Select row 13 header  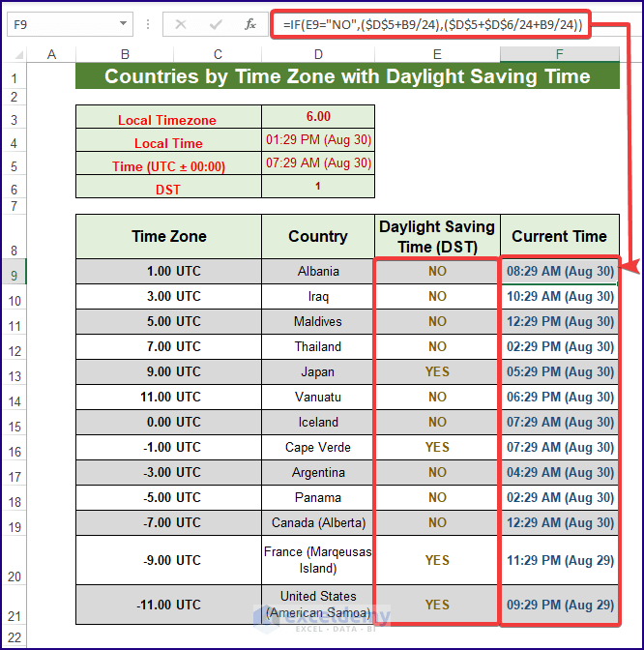tap(15, 372)
